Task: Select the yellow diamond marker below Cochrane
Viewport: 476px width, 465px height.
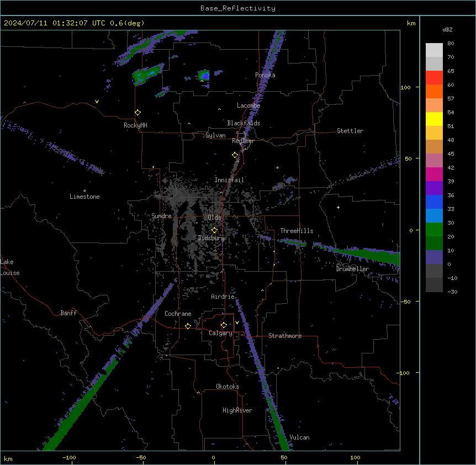Action: click(x=188, y=326)
